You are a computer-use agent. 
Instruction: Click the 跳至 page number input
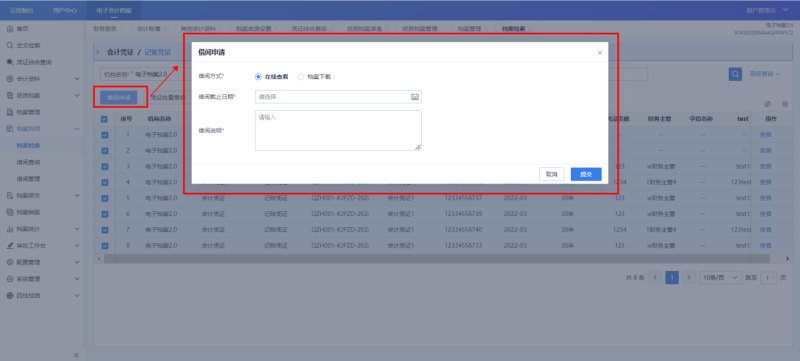click(768, 277)
